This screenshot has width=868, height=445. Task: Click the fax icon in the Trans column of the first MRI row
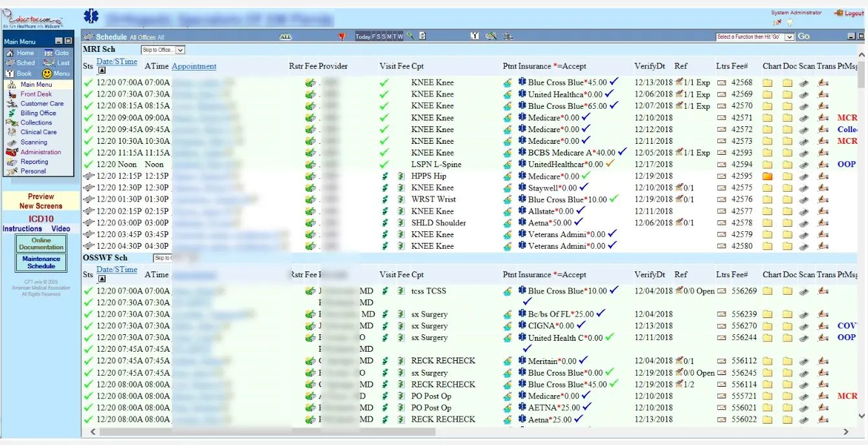pyautogui.click(x=823, y=82)
